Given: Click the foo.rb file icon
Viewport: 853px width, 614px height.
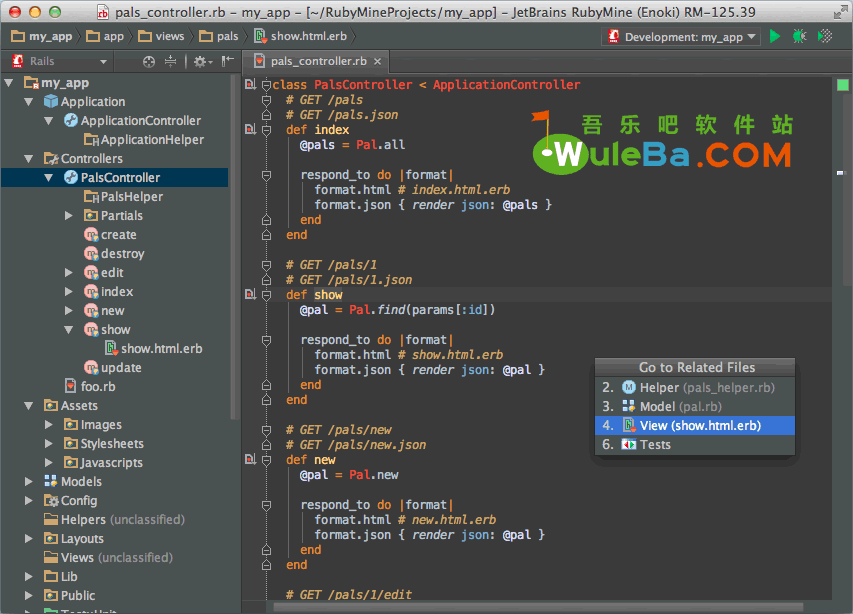Looking at the screenshot, I should 70,386.
